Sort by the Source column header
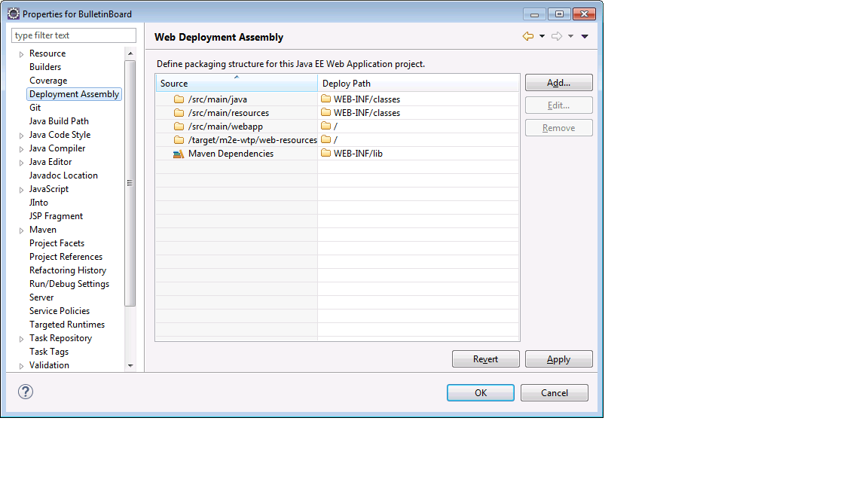This screenshot has width=868, height=488. (237, 84)
